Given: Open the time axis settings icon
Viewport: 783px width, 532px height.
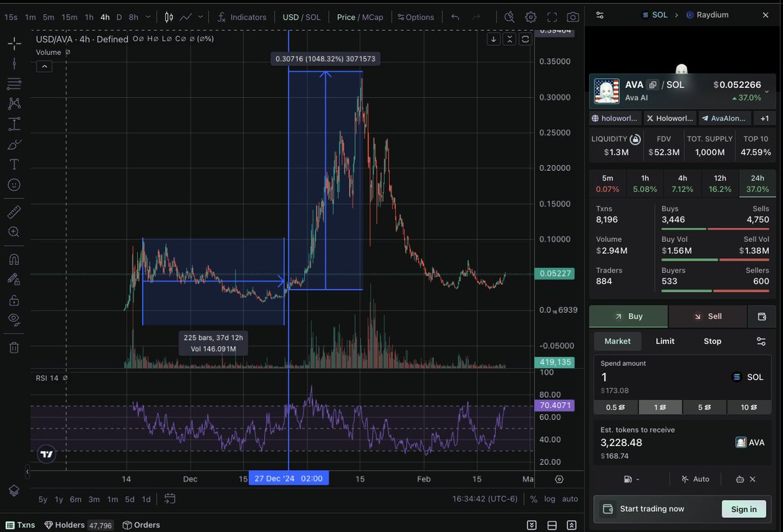Looking at the screenshot, I should [x=559, y=479].
